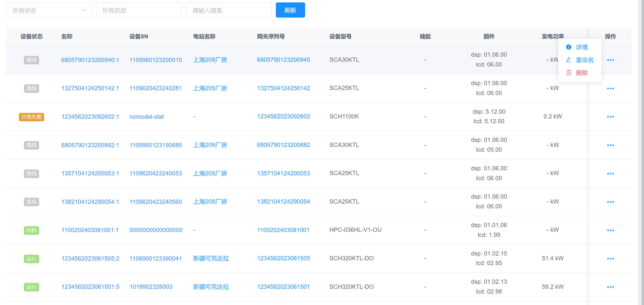
Task: Open gateway serial 1327504124250142
Action: 284,88
